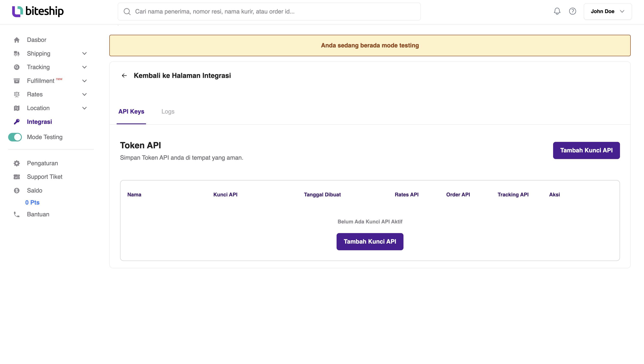
Task: Open the 0 Pts points link
Action: pyautogui.click(x=32, y=203)
